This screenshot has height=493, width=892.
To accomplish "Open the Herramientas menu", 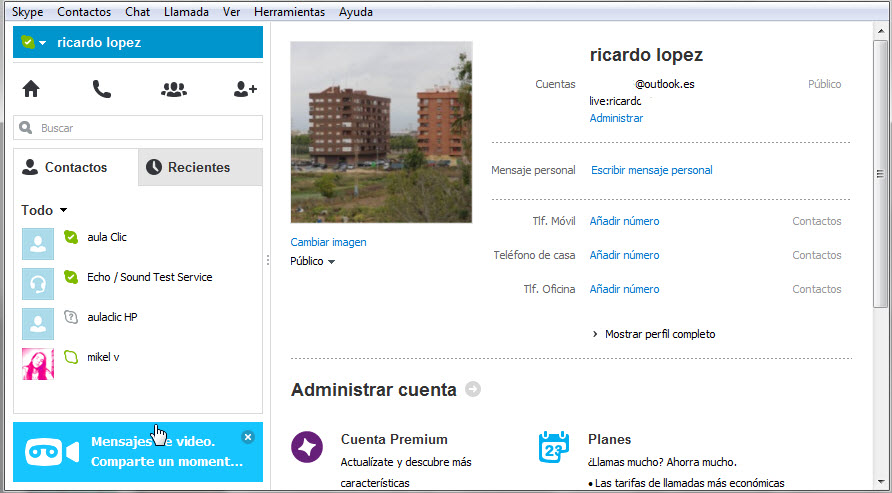I will pyautogui.click(x=290, y=11).
